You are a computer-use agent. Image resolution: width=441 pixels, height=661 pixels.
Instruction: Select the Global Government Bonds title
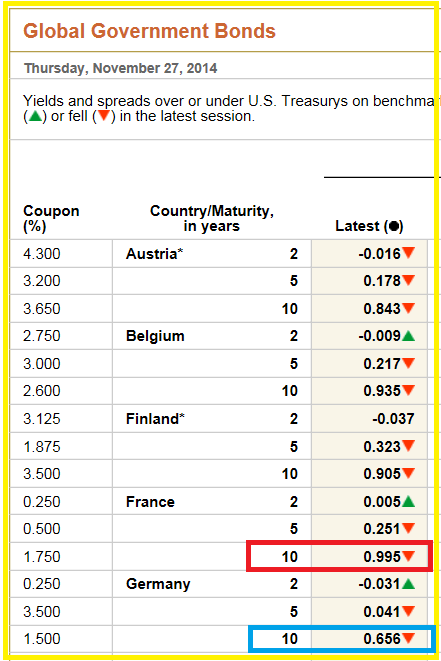(x=149, y=31)
